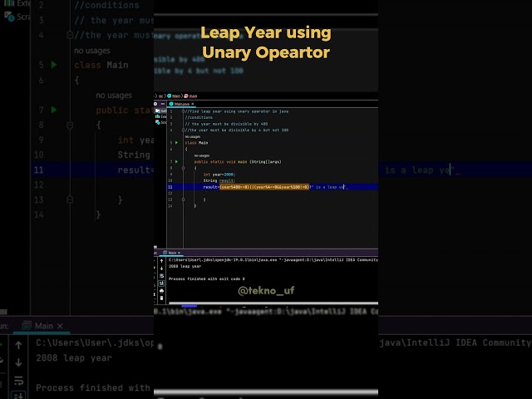Screen dimensions: 532x399
Task: Open project tool window settings gear
Action: pos(155,104)
